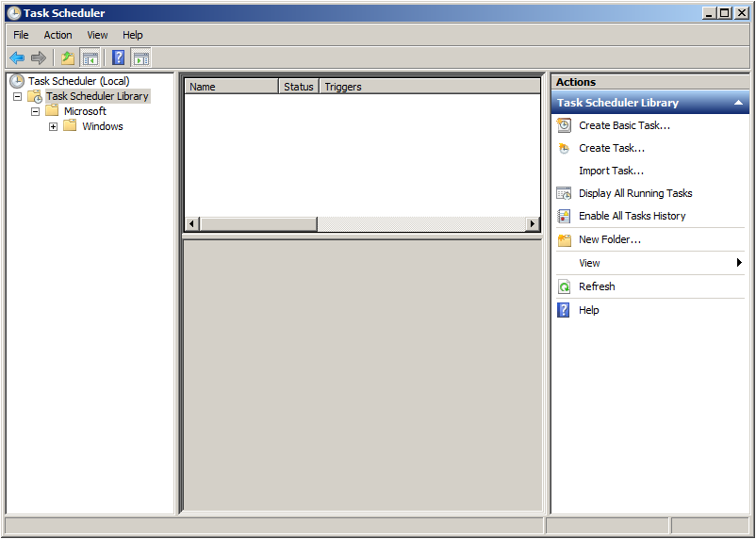Click the New Folder icon in Actions

564,239
